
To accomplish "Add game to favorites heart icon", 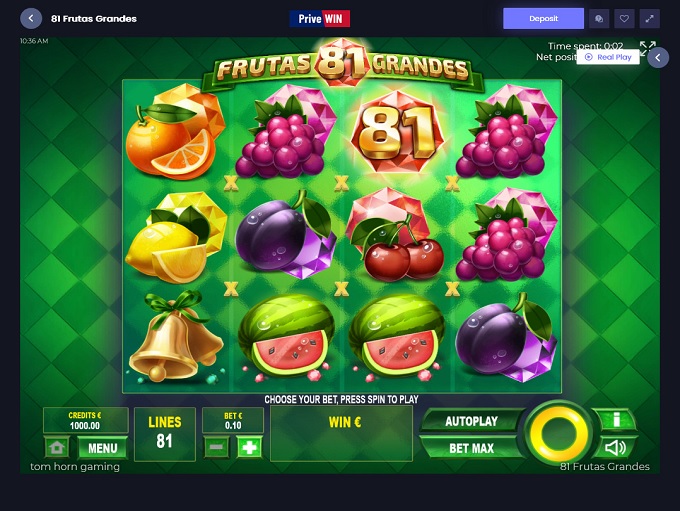I will [624, 19].
